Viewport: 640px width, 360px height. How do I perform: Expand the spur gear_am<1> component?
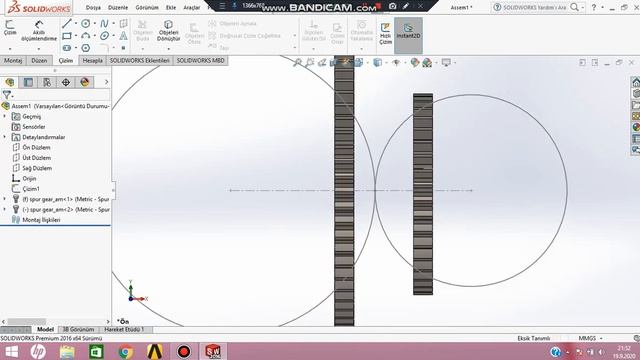click(5, 199)
